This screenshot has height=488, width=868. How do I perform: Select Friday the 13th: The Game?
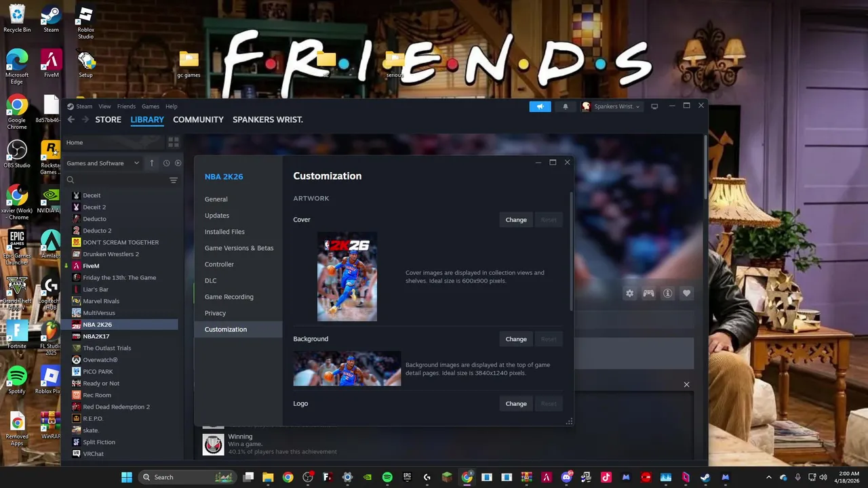click(x=119, y=277)
